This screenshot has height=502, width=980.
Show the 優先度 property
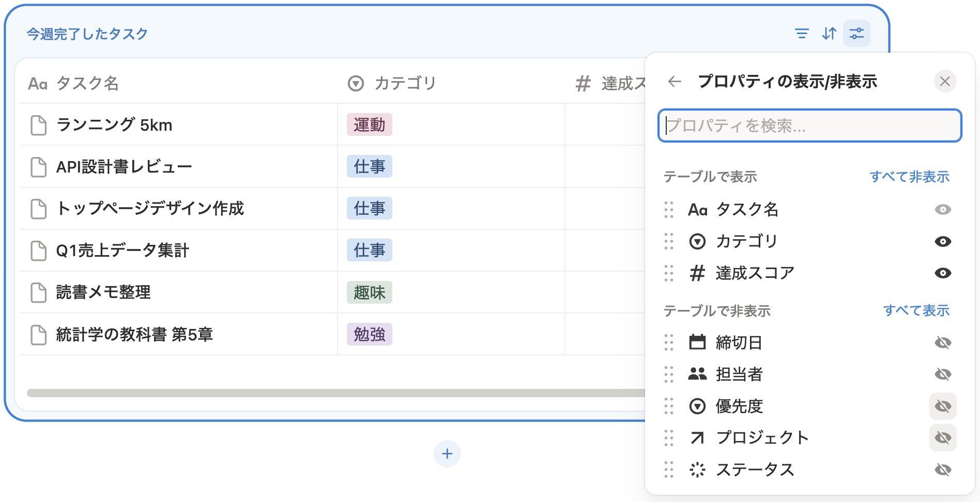[943, 406]
